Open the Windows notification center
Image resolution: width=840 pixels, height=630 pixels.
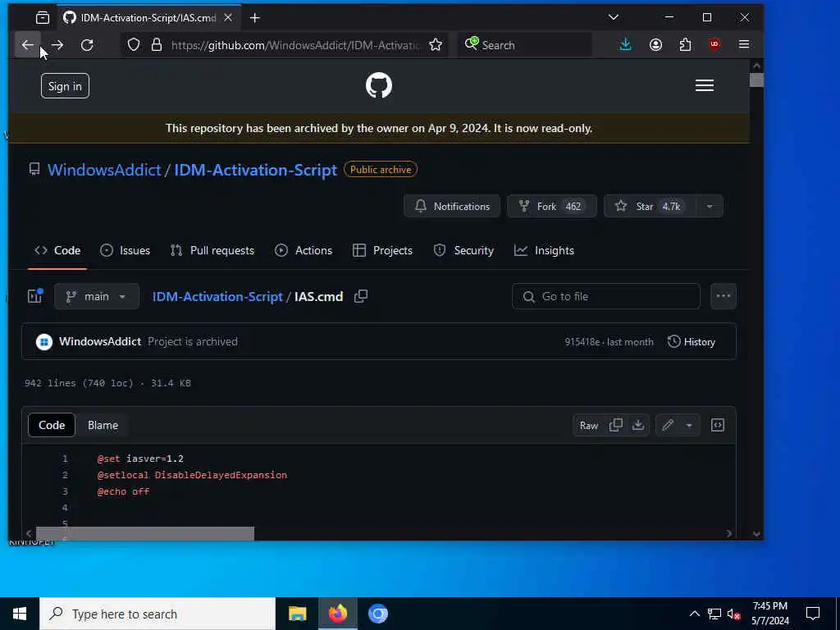click(813, 614)
